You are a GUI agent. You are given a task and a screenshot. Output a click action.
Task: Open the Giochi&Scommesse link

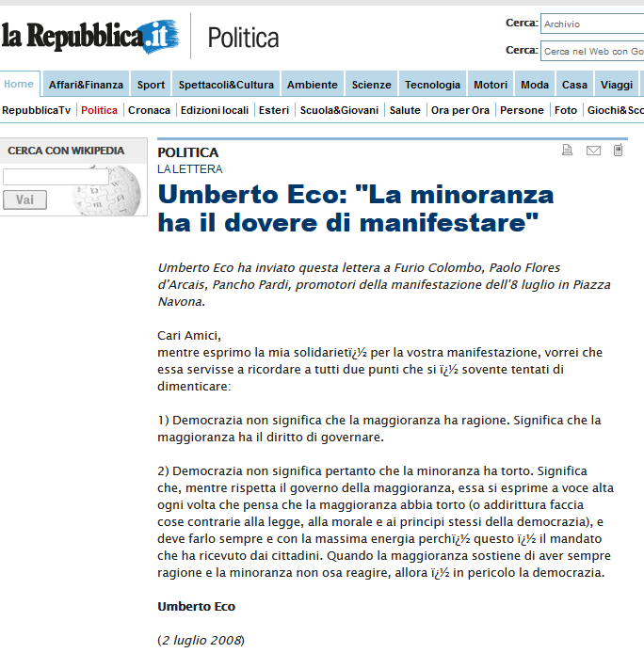615,110
